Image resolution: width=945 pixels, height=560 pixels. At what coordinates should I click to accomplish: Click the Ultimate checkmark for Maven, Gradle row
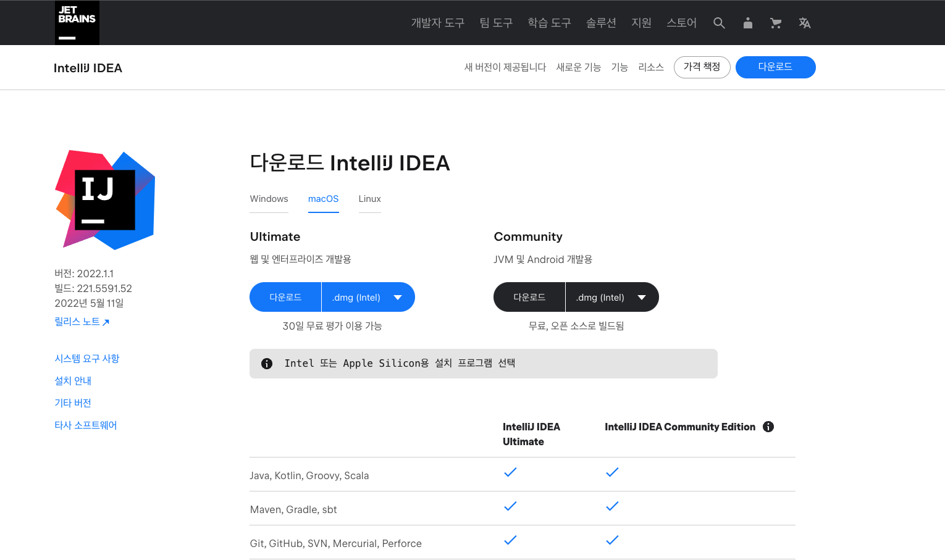tap(510, 506)
